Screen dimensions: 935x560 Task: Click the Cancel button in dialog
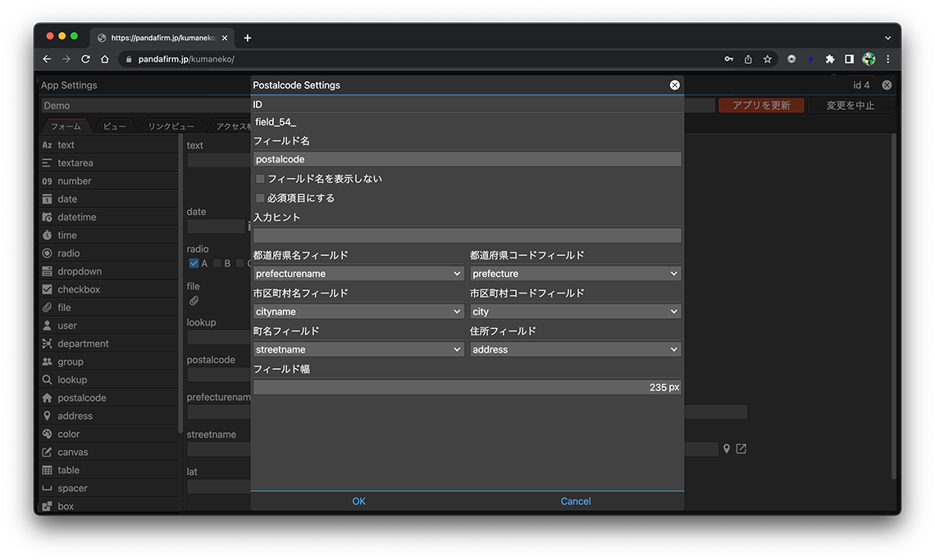(575, 501)
